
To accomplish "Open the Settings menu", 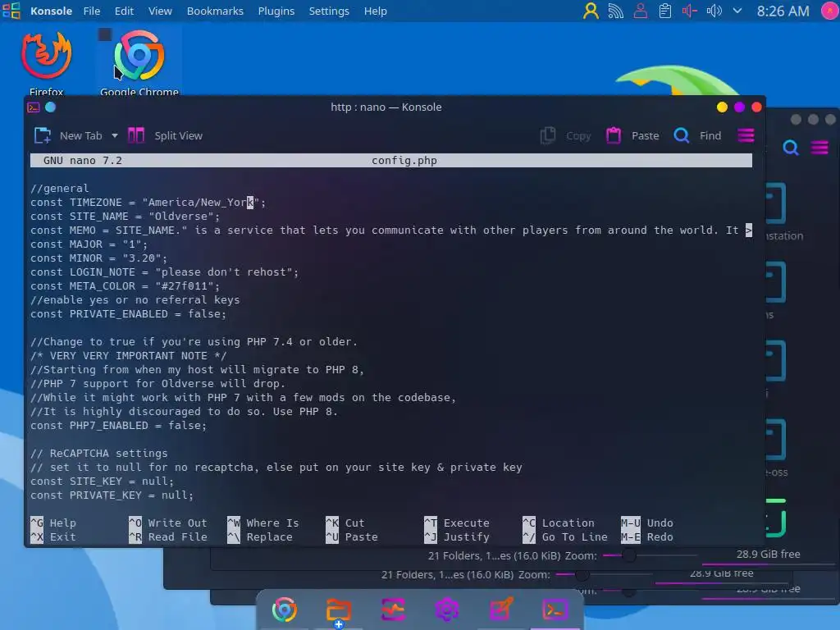I will pyautogui.click(x=329, y=11).
